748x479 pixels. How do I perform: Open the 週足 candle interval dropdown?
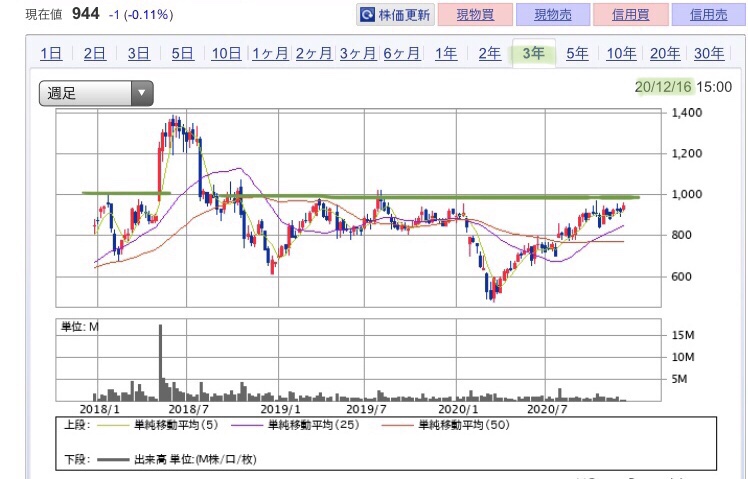(x=96, y=93)
